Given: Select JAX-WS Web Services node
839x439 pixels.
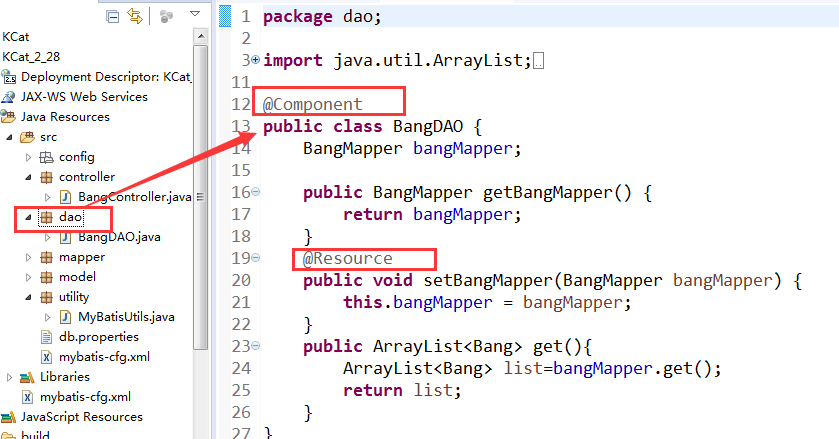Looking at the screenshot, I should point(84,97).
